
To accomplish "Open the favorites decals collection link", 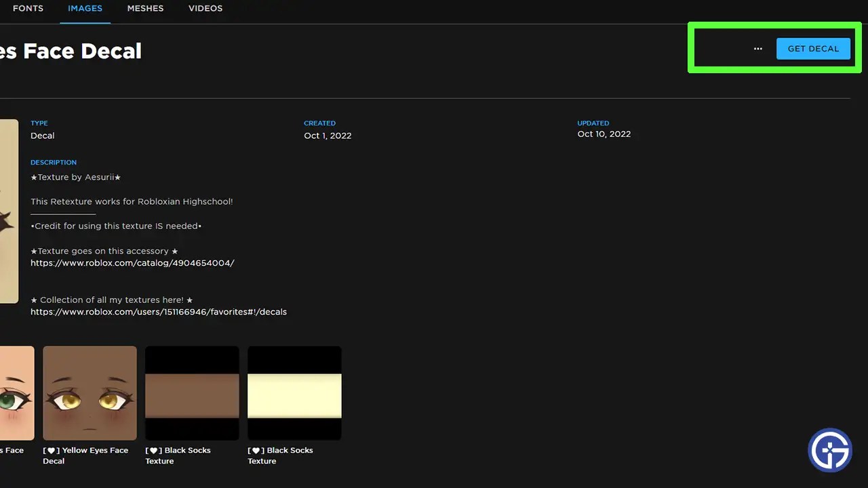I will 159,312.
